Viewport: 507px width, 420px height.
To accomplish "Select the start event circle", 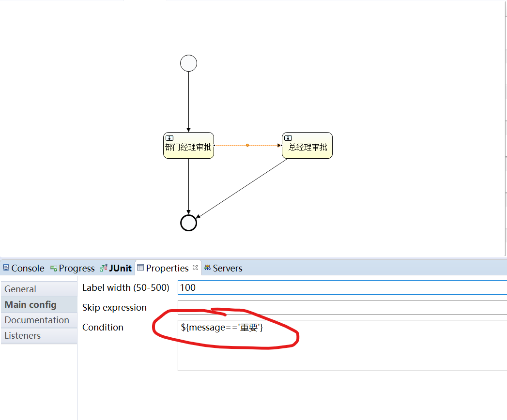I will coord(188,63).
